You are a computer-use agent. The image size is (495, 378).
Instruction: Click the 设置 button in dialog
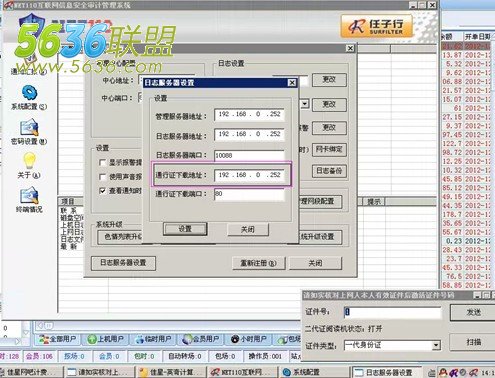coord(185,229)
